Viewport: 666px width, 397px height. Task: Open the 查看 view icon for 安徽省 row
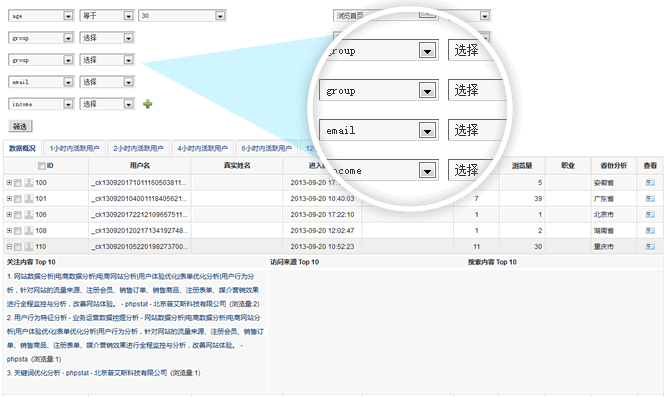point(650,183)
